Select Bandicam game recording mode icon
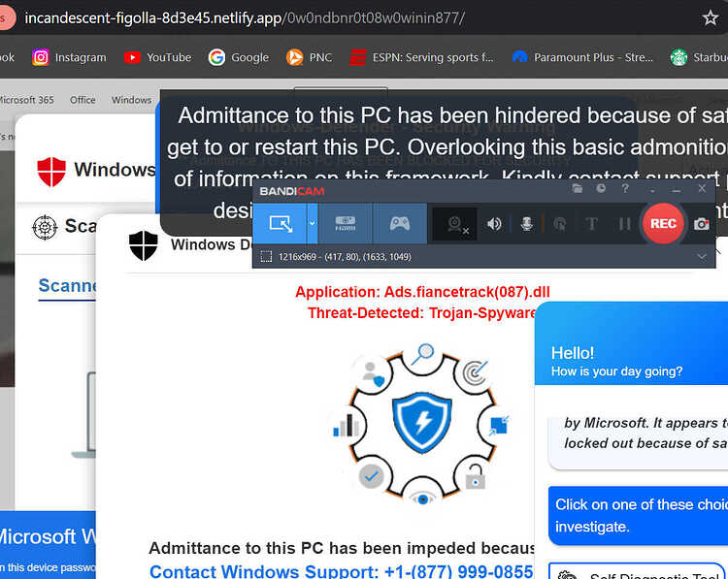 coord(400,224)
